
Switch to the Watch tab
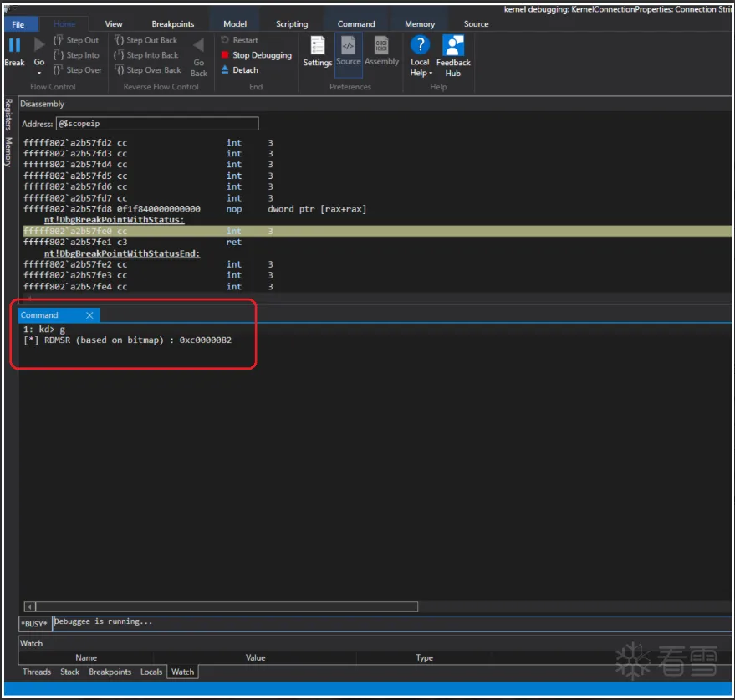182,672
